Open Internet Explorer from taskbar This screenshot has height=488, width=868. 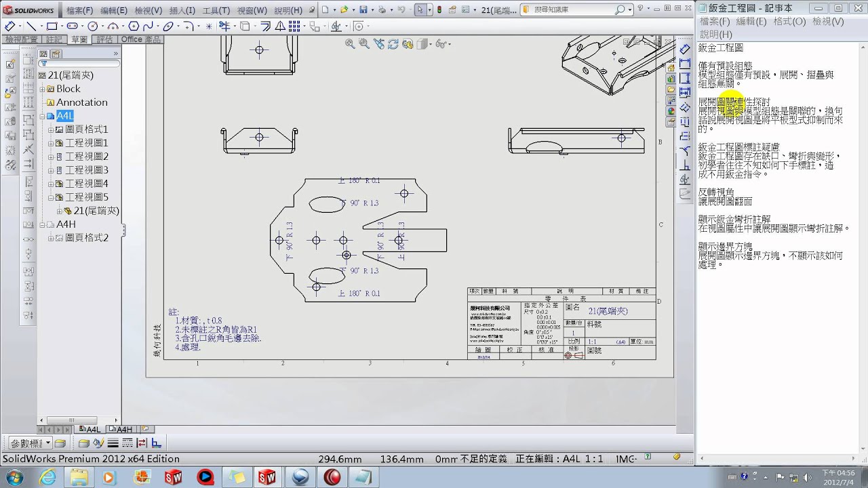[48, 477]
